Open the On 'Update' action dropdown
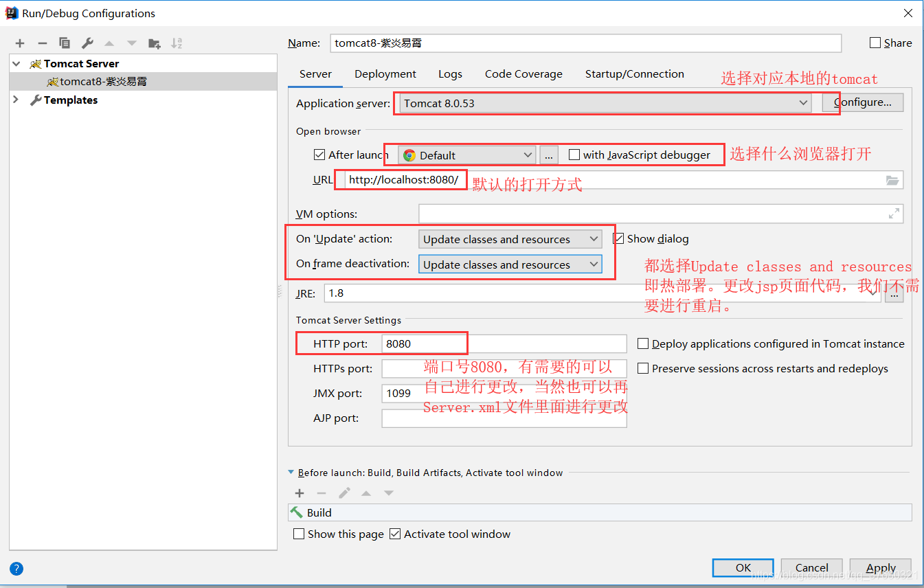 pos(510,239)
